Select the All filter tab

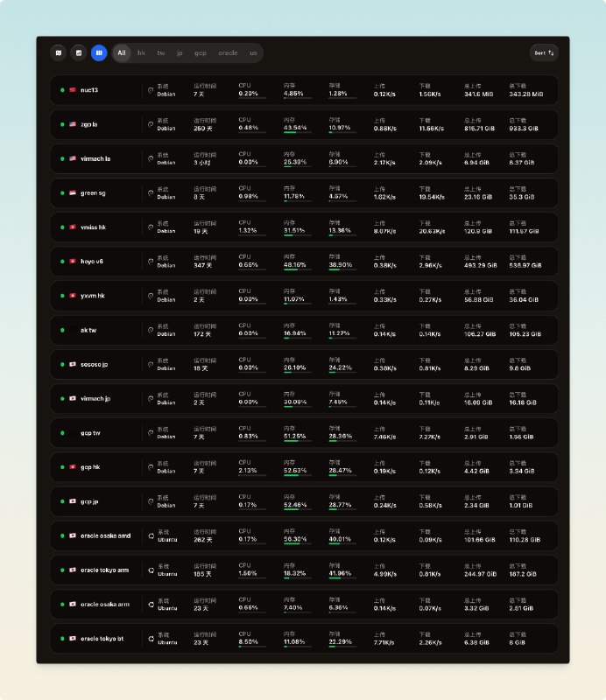point(122,53)
